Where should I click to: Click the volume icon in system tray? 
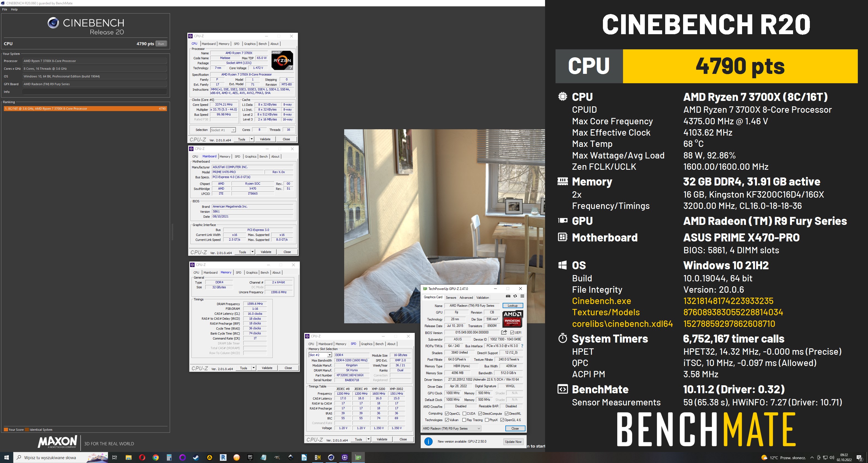832,457
